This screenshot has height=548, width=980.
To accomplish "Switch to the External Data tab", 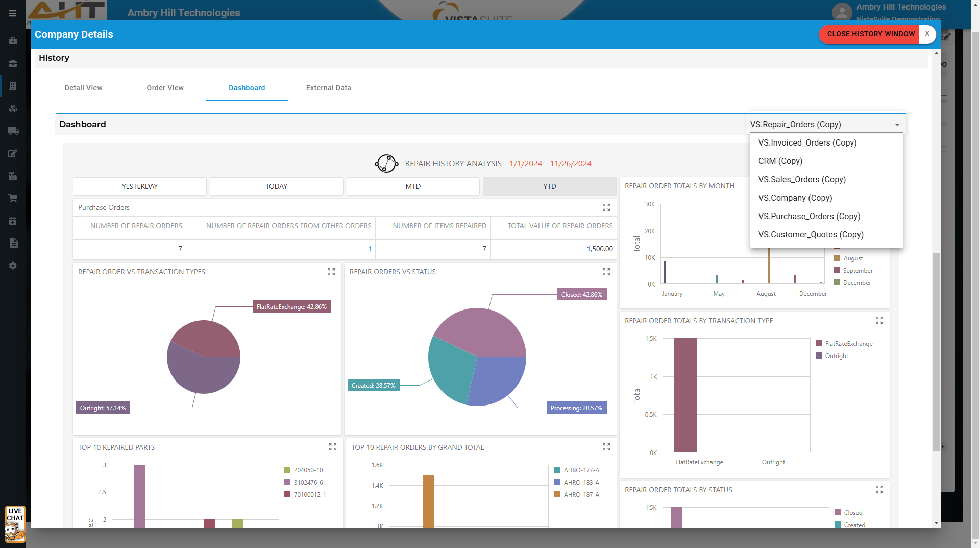I will [x=328, y=88].
